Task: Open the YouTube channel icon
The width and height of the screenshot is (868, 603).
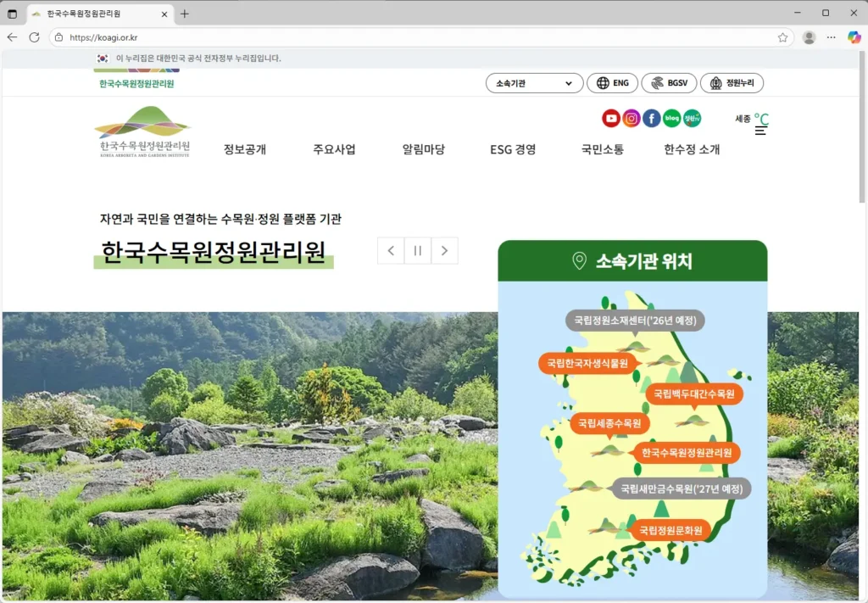Action: coord(611,118)
